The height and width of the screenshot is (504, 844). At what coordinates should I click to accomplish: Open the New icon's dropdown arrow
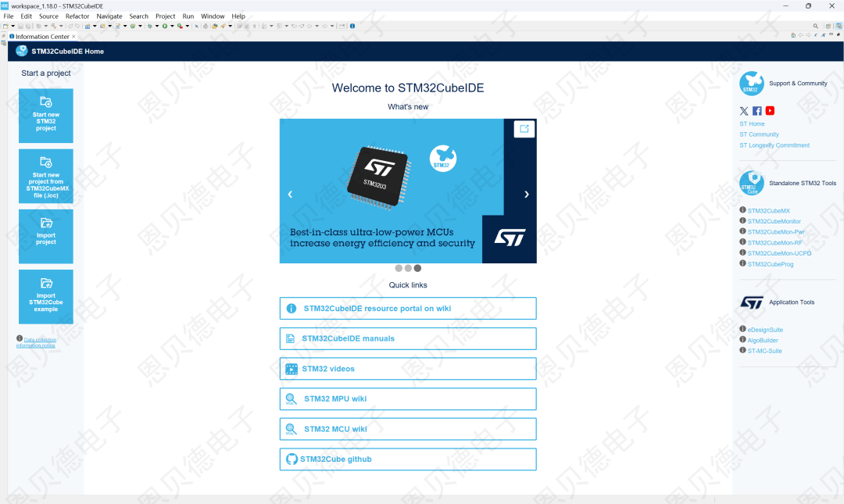tap(13, 26)
